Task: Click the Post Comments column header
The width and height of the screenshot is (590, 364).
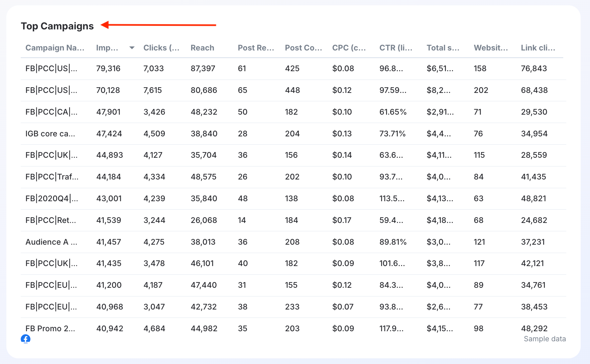Action: click(303, 48)
